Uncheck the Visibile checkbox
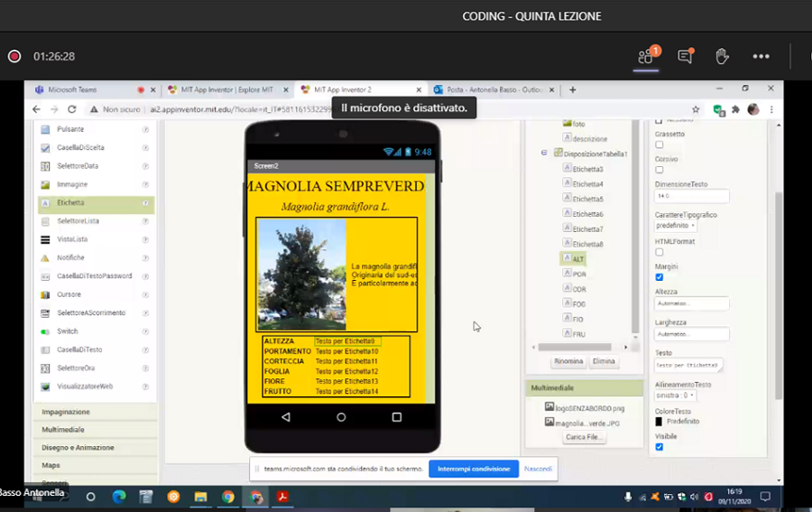This screenshot has width=812, height=512. (659, 447)
